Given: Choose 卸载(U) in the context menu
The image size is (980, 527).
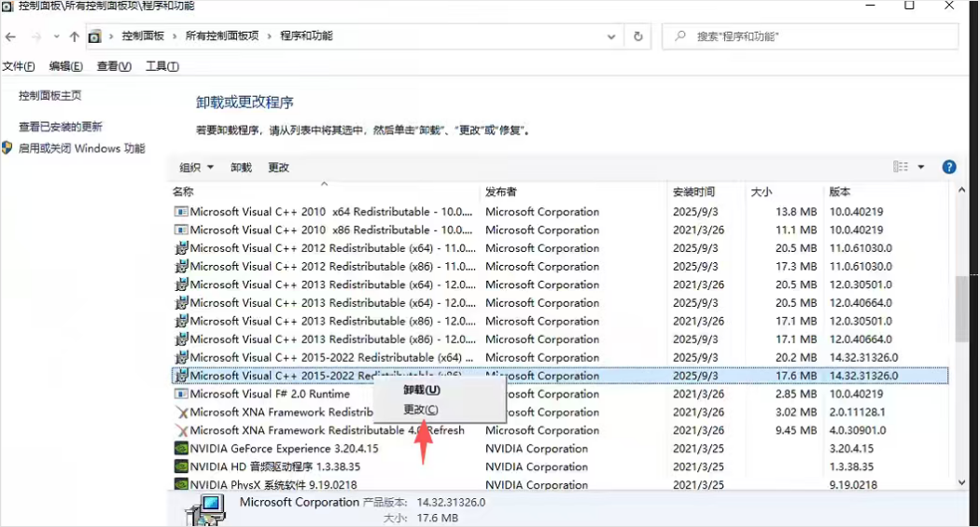Looking at the screenshot, I should click(x=421, y=390).
